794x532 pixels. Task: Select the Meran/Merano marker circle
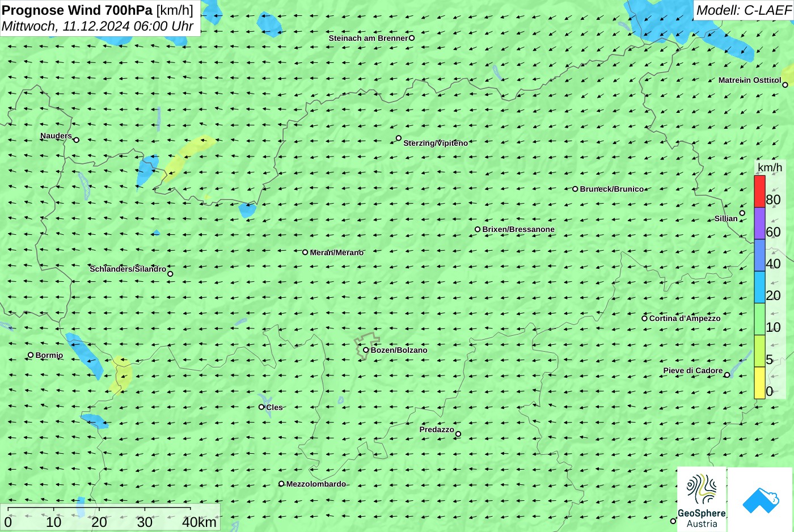[305, 252]
